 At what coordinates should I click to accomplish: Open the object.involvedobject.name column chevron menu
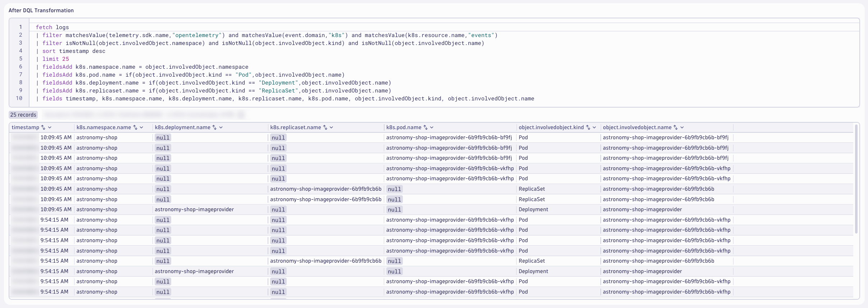[682, 127]
